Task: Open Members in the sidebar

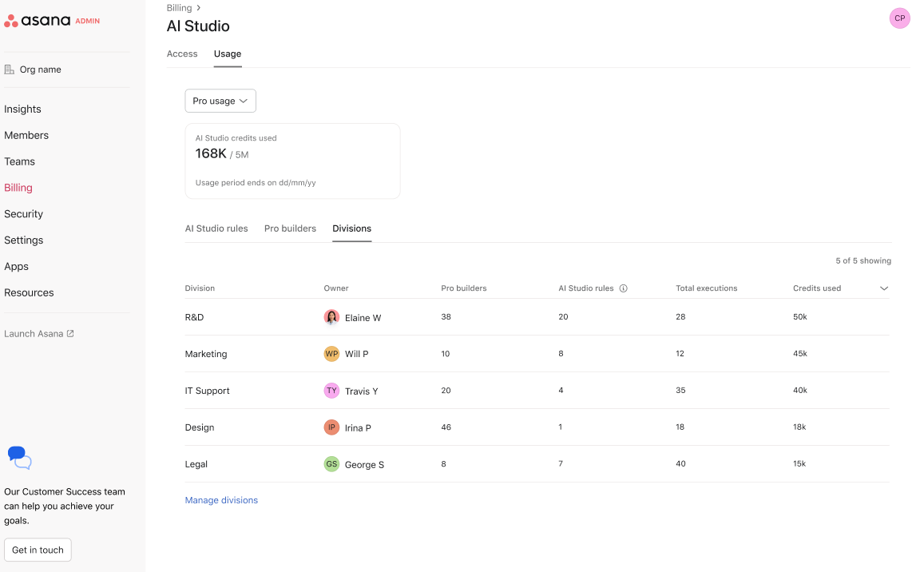Action: tap(26, 135)
